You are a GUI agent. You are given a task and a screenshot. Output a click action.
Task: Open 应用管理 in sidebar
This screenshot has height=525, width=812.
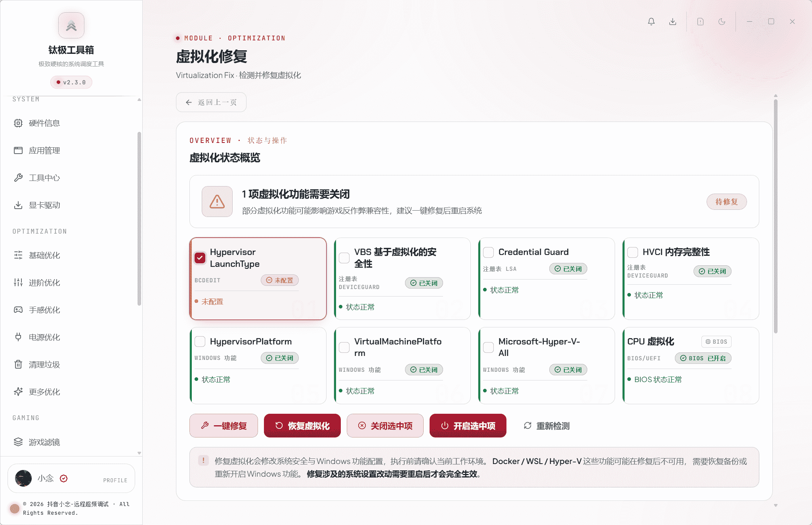(x=71, y=150)
